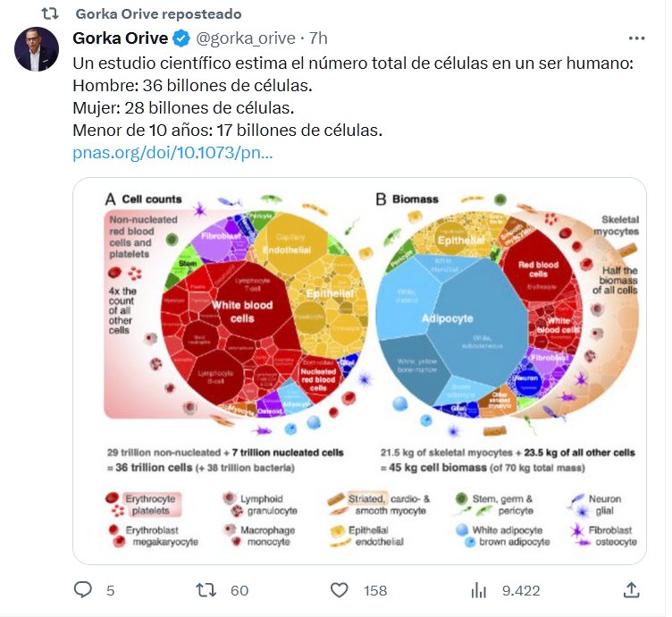Screen dimensions: 672x617
Task: Like the tweet with heart icon
Action: [339, 590]
